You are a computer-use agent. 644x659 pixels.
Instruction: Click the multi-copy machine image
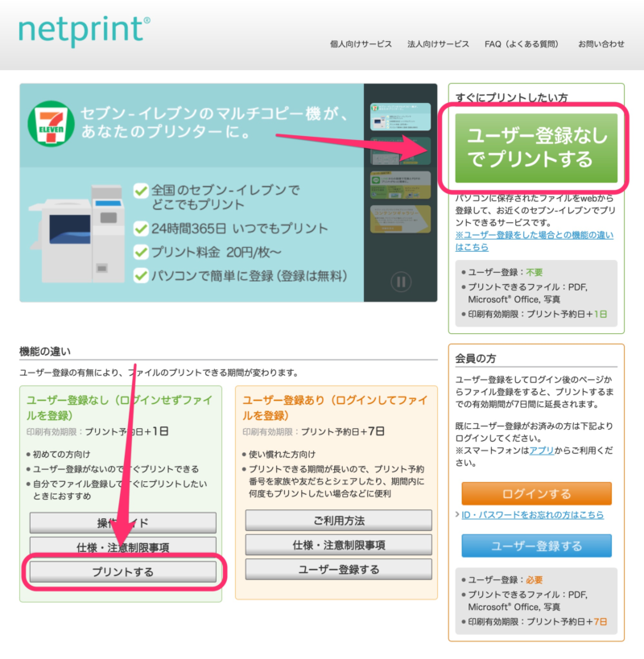76,233
